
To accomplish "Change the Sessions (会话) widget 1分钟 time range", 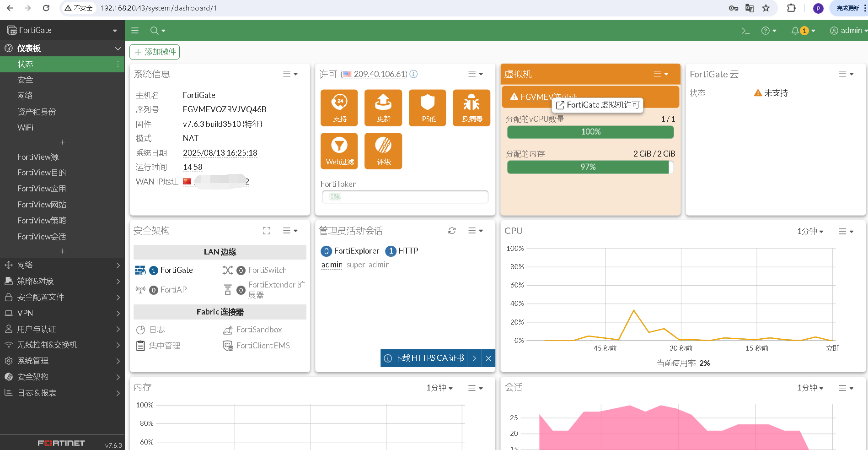I will [x=810, y=388].
